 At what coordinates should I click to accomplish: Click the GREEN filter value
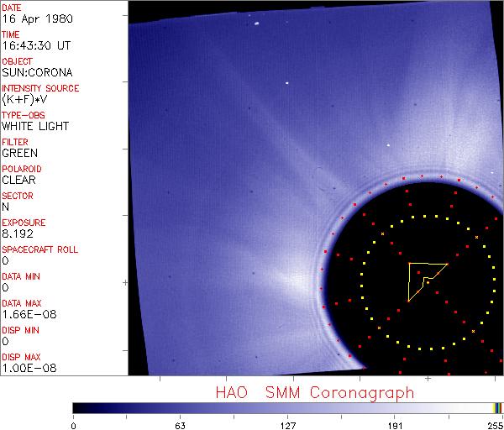[19, 153]
